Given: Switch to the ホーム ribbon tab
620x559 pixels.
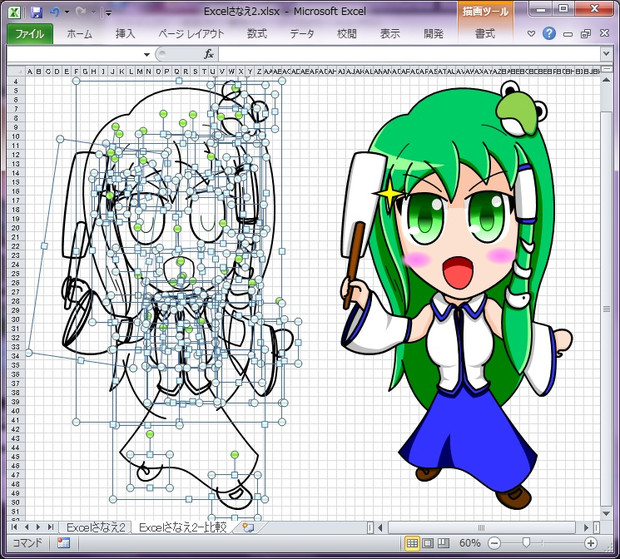Looking at the screenshot, I should [x=79, y=34].
